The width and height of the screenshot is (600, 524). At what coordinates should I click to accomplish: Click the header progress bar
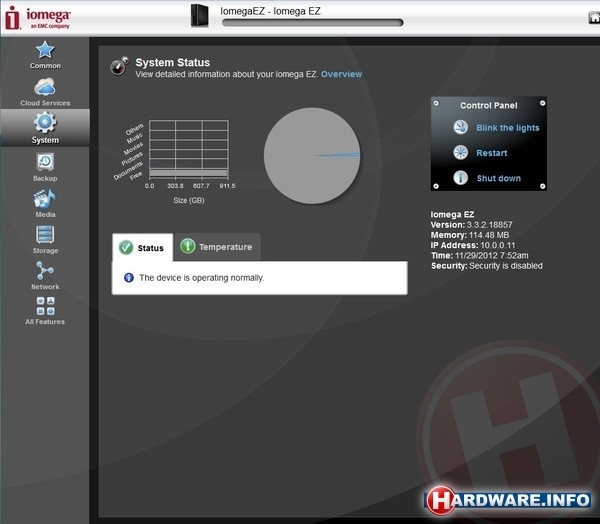pyautogui.click(x=313, y=23)
